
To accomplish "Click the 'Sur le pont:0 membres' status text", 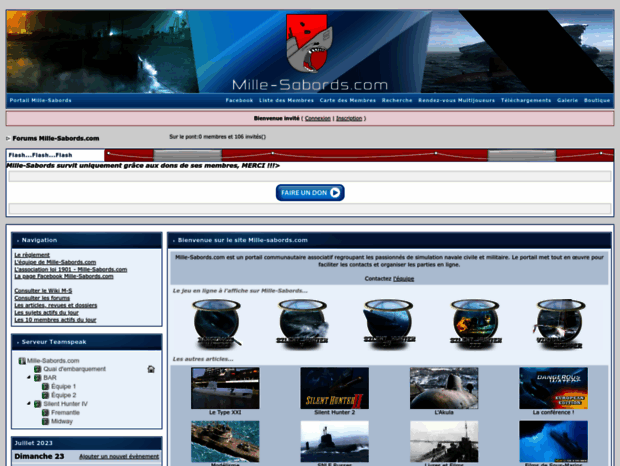I will click(217, 137).
